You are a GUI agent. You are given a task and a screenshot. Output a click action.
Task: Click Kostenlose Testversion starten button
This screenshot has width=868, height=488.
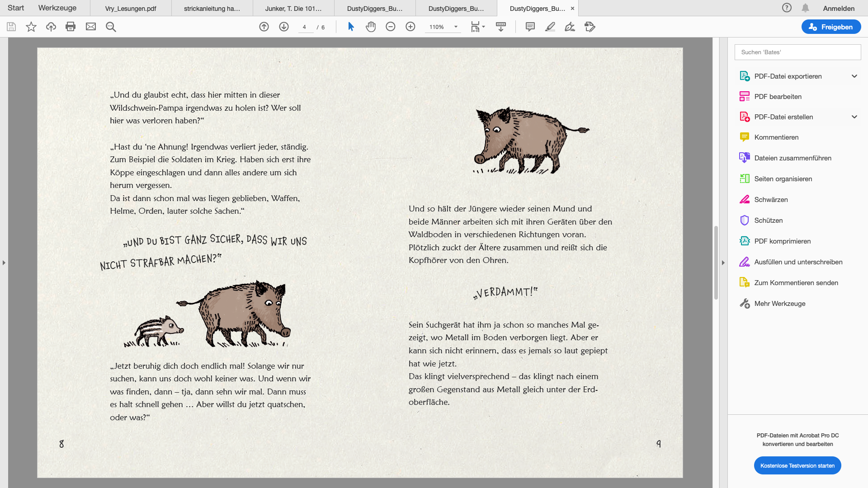(x=797, y=465)
